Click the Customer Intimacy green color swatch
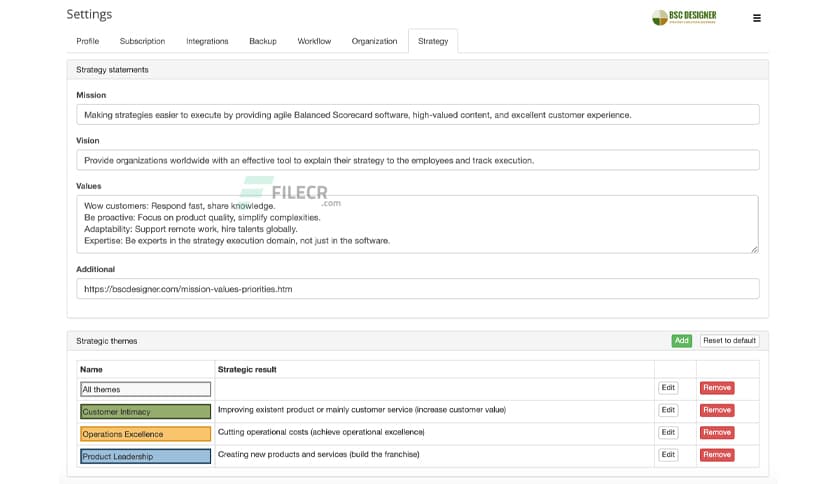836x484 pixels. pos(145,411)
